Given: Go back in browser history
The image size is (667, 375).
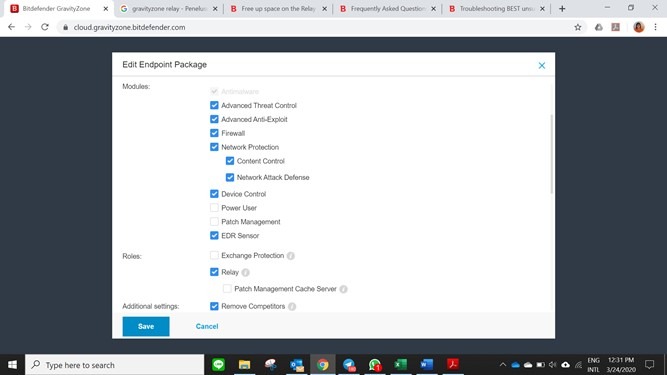Looking at the screenshot, I should click(x=11, y=27).
